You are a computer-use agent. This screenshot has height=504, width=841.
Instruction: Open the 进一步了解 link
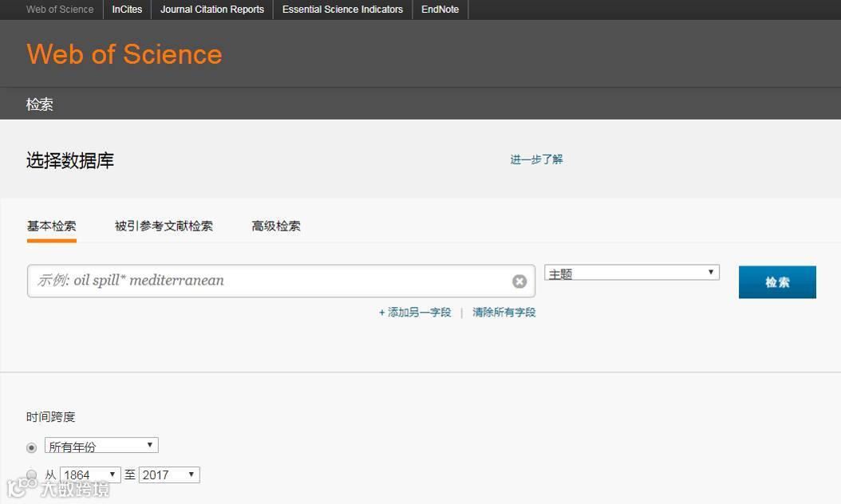coord(536,159)
